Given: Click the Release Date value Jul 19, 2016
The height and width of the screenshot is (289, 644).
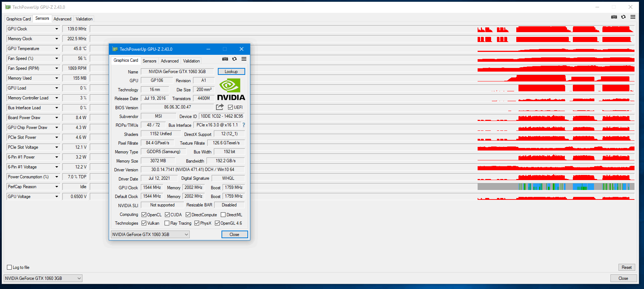Looking at the screenshot, I should tap(155, 98).
